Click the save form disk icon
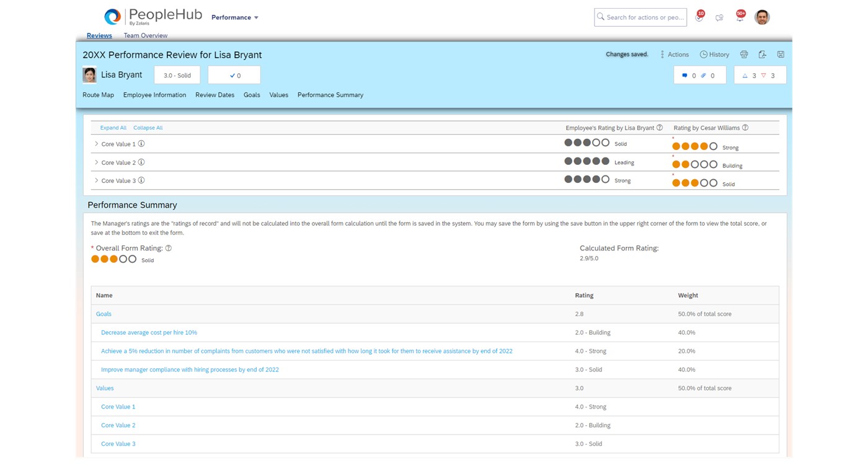The image size is (868, 465). click(x=781, y=55)
